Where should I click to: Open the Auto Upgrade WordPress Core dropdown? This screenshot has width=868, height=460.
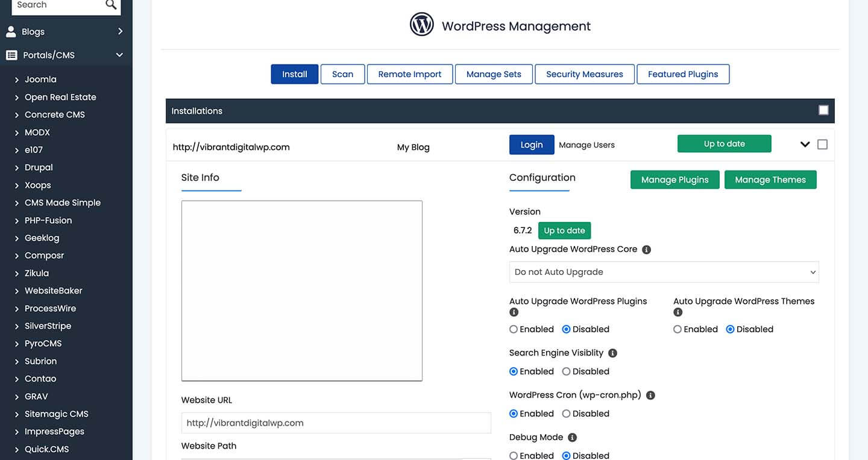coord(664,272)
